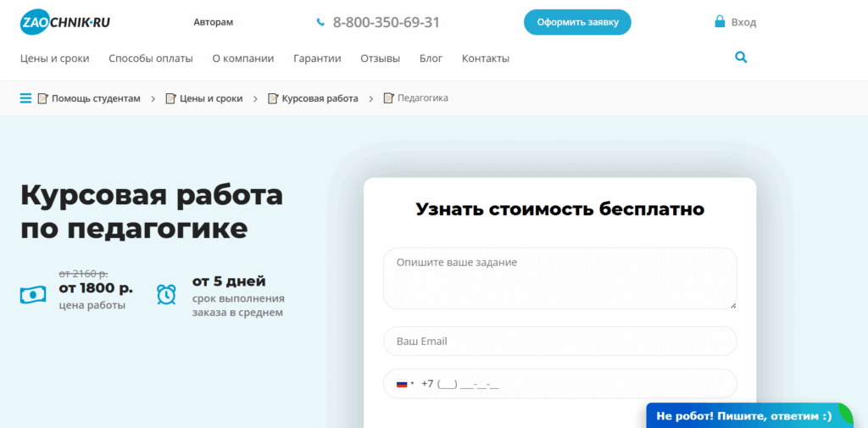Click the Вход login link

click(x=743, y=23)
